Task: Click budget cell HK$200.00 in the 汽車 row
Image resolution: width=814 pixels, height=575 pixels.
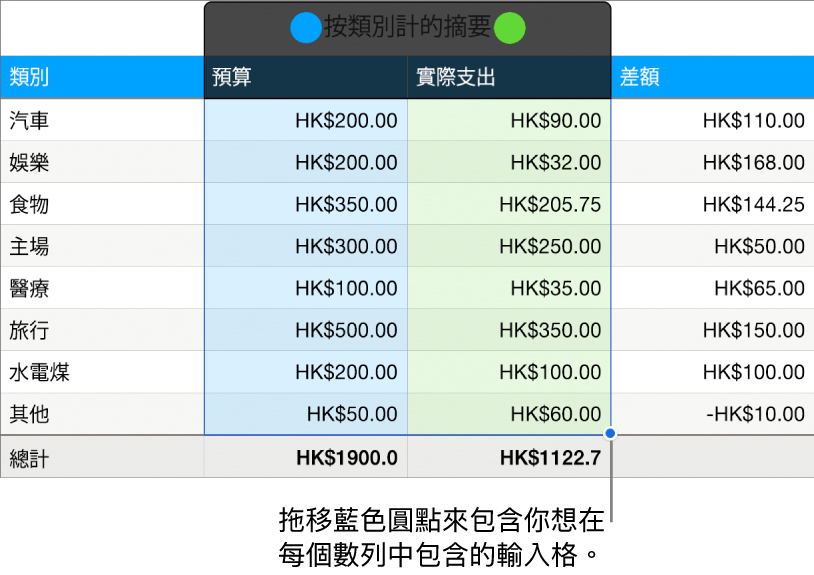Action: click(x=306, y=120)
